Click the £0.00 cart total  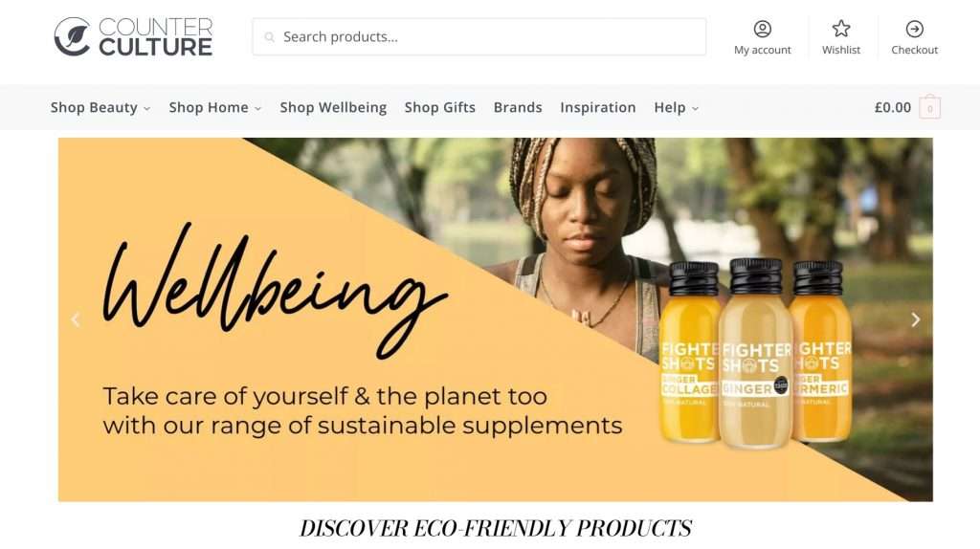[893, 107]
